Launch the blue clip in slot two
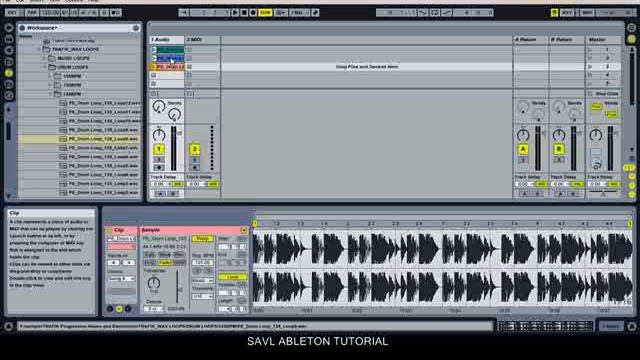Image resolution: width=640 pixels, height=360 pixels. point(154,58)
